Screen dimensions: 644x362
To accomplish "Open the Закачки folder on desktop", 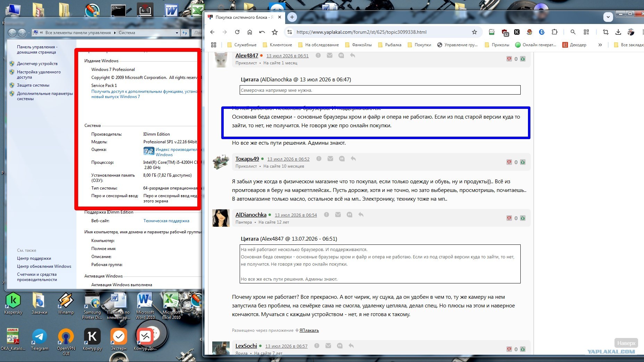I will pyautogui.click(x=39, y=303).
